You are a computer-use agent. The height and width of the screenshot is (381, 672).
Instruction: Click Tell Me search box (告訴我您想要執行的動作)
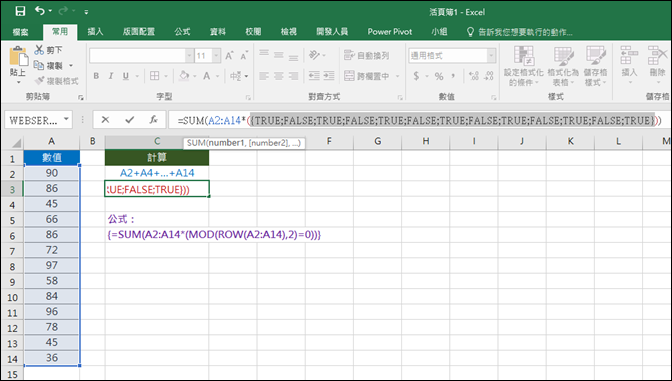519,32
